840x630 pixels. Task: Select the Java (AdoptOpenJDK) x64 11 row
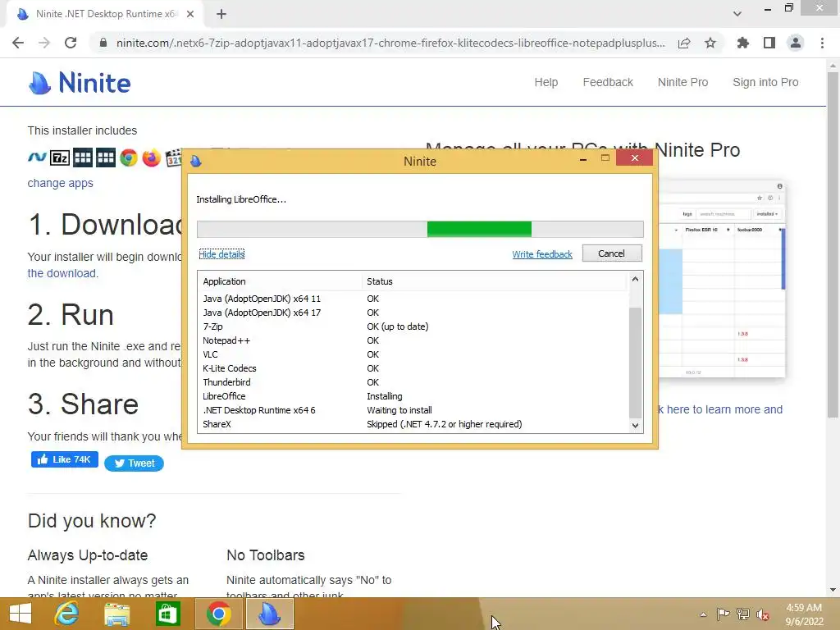413,299
